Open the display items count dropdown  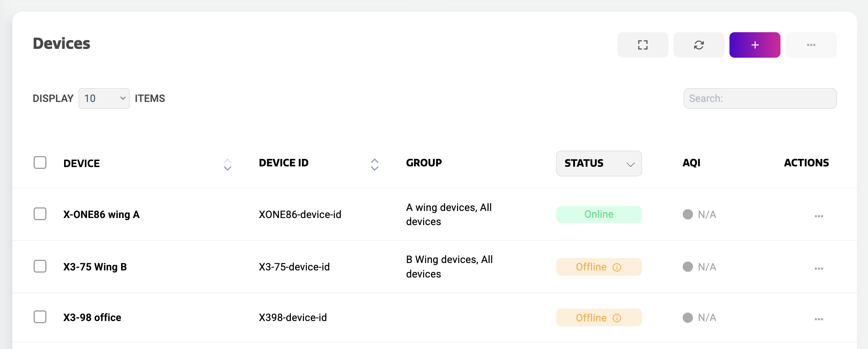[104, 98]
